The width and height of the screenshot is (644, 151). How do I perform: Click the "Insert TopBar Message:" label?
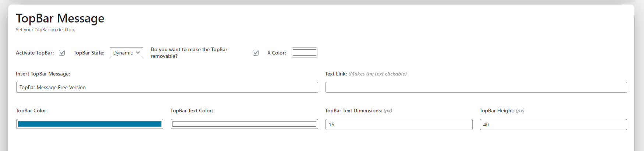pyautogui.click(x=43, y=74)
